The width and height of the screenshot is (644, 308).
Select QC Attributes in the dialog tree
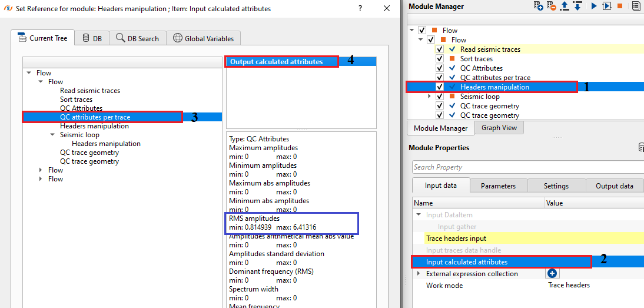tap(81, 108)
